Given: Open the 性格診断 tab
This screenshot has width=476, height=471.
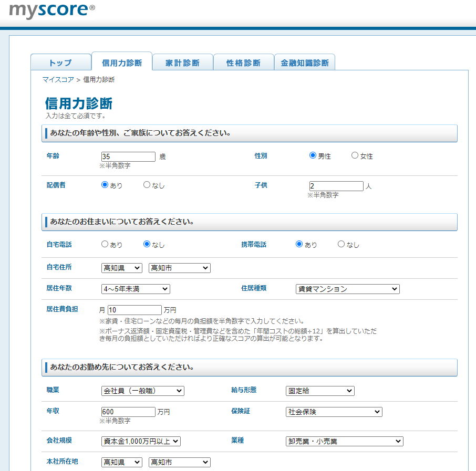Looking at the screenshot, I should coord(243,63).
